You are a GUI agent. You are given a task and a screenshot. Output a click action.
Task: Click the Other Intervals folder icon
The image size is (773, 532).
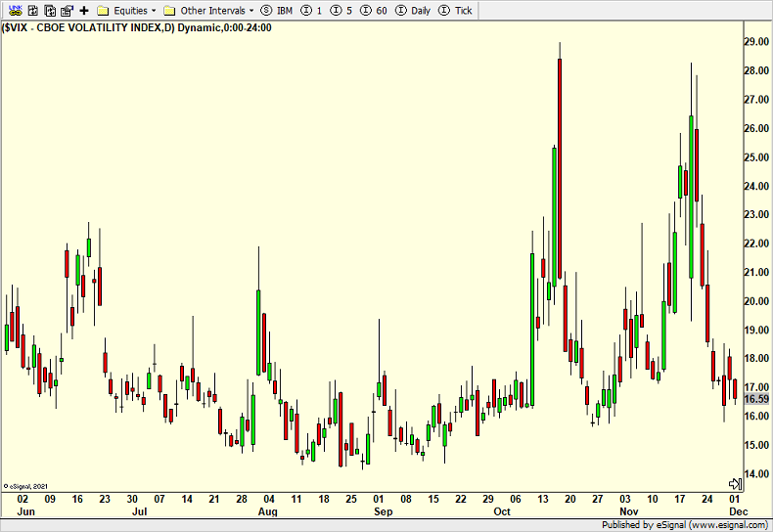[x=169, y=11]
